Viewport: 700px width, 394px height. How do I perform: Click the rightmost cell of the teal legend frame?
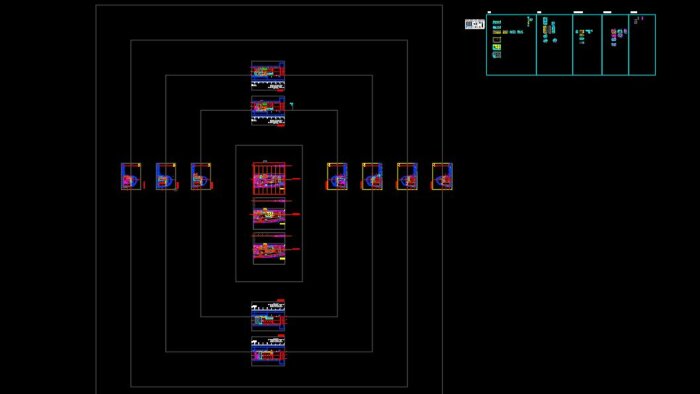click(642, 45)
